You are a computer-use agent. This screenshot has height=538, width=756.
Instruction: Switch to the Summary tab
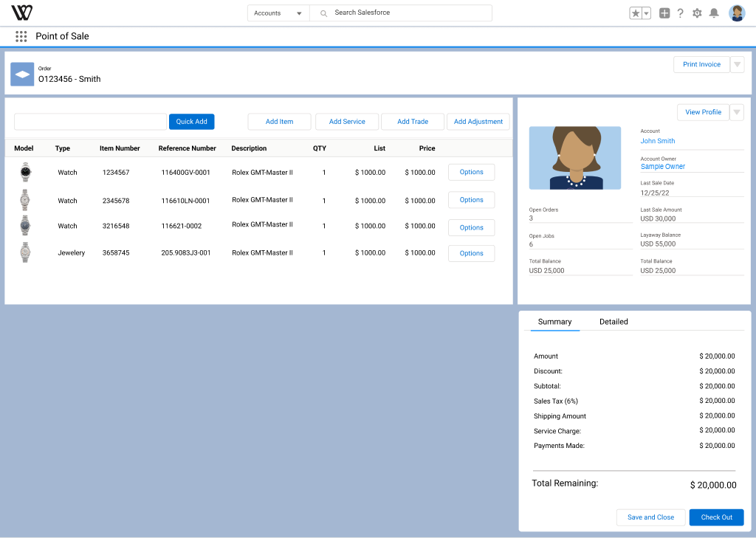click(555, 322)
